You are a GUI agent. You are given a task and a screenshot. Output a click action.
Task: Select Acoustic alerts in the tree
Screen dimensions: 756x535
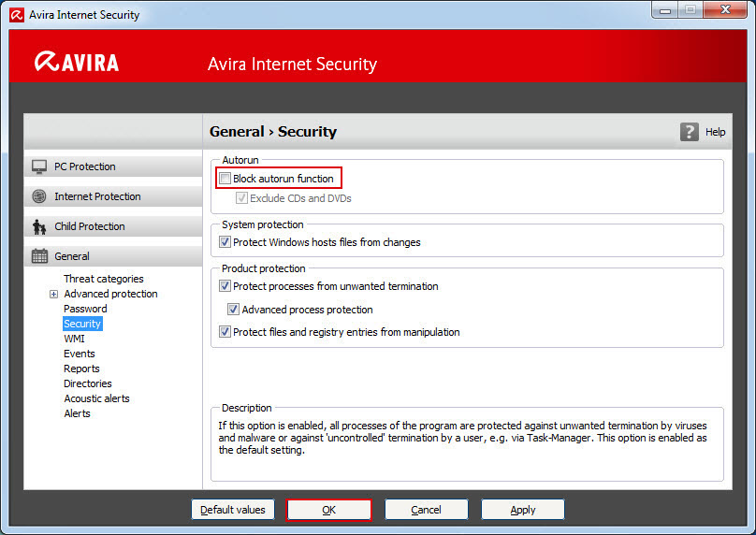97,398
